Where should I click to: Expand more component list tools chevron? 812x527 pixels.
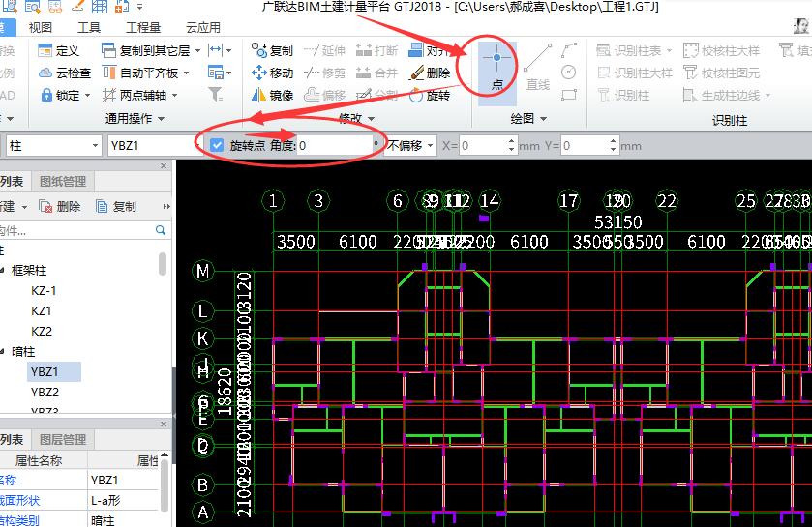(166, 206)
